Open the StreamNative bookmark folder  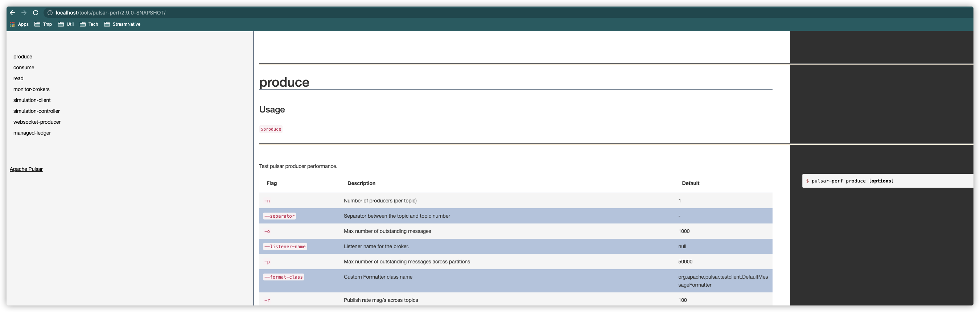pyautogui.click(x=122, y=24)
